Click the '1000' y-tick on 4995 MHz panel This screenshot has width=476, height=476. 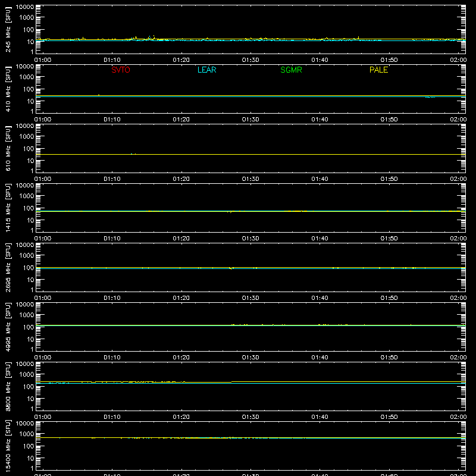tap(27, 315)
